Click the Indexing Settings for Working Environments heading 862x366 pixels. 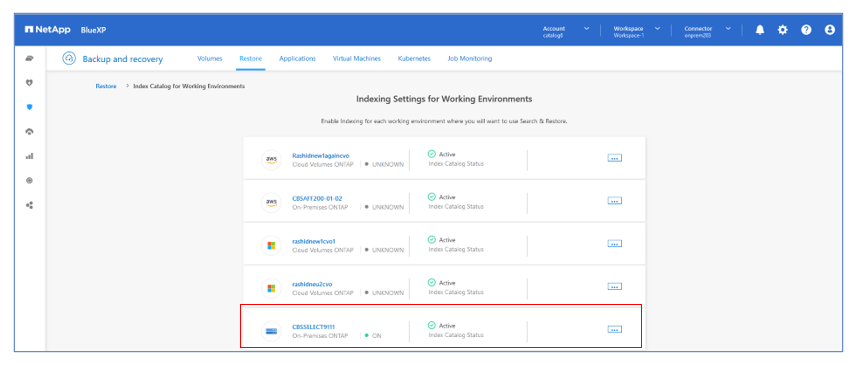(444, 99)
